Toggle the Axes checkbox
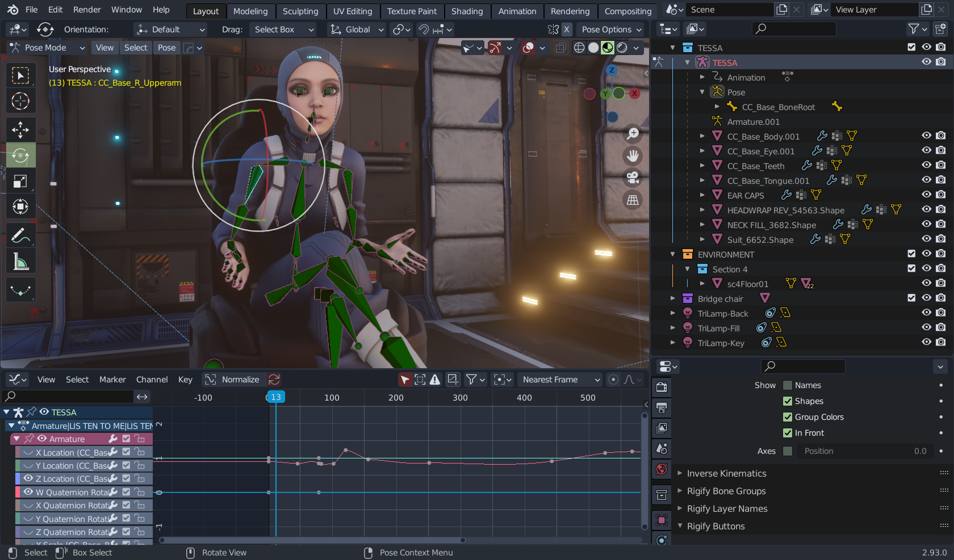 (788, 451)
